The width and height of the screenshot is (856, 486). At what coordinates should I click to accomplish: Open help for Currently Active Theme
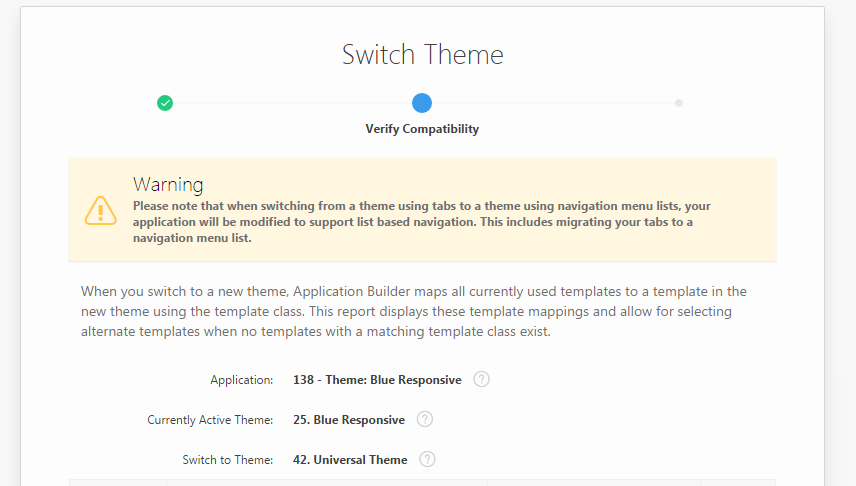pyautogui.click(x=425, y=419)
